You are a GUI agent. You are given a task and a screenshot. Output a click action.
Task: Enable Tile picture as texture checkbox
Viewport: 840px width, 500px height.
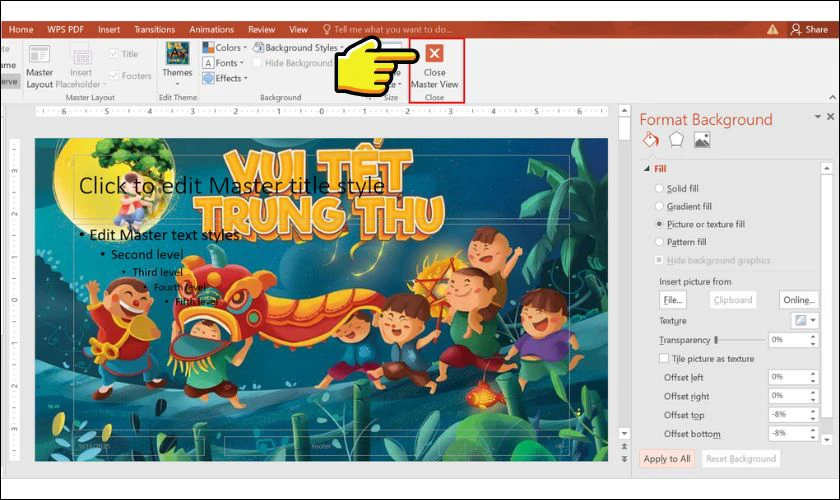[664, 358]
